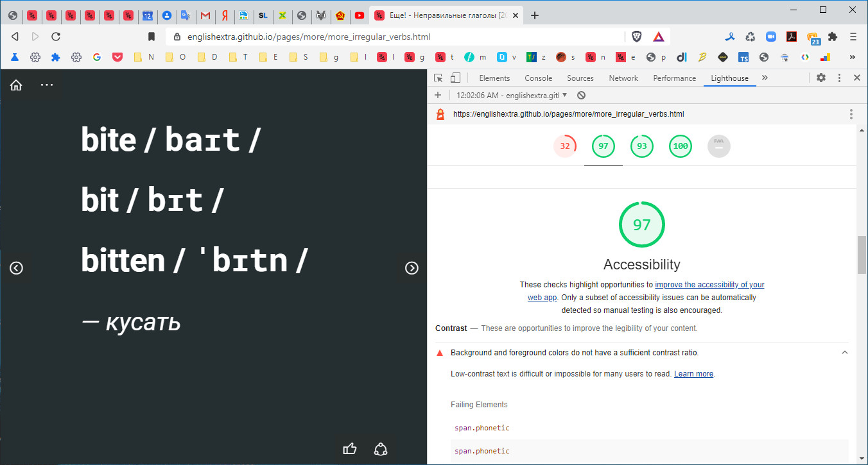Open the 'T' bookmarks folder
The height and width of the screenshot is (465, 868).
pos(238,57)
